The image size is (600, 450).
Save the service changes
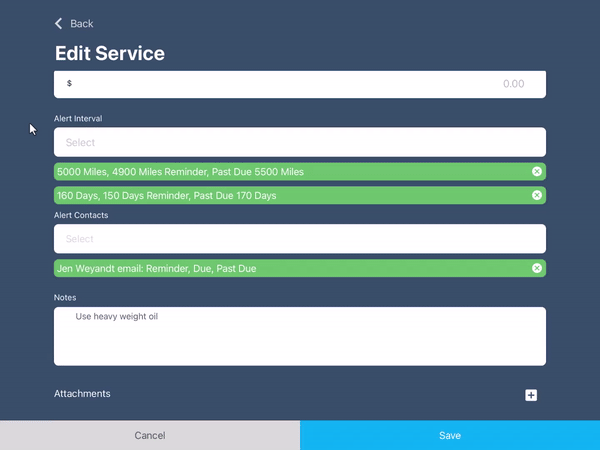450,435
